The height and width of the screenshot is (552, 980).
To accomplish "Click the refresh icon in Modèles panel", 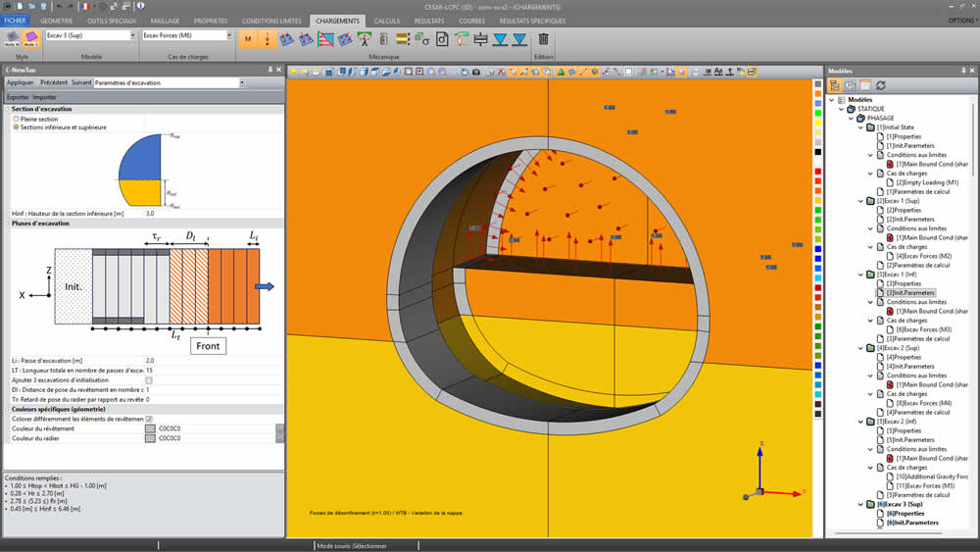I will (880, 85).
